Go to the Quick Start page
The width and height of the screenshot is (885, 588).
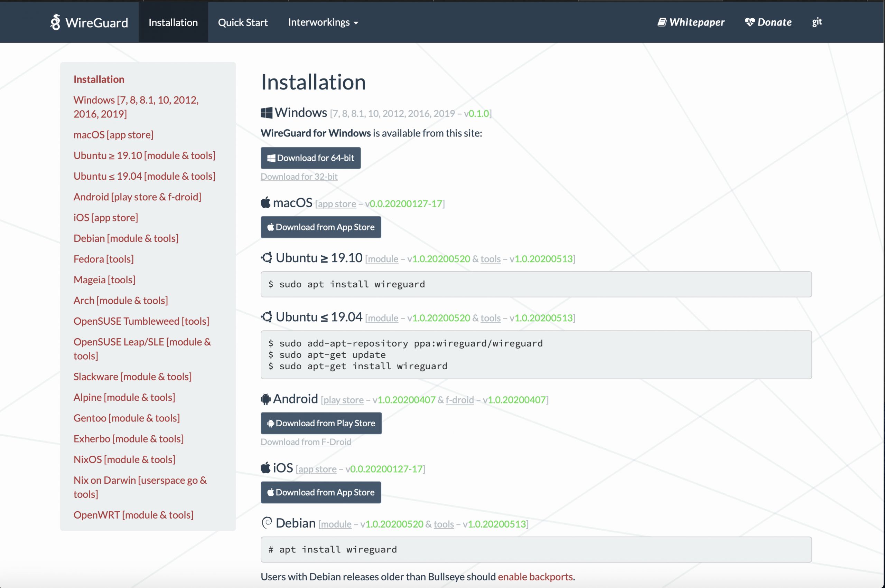(243, 22)
